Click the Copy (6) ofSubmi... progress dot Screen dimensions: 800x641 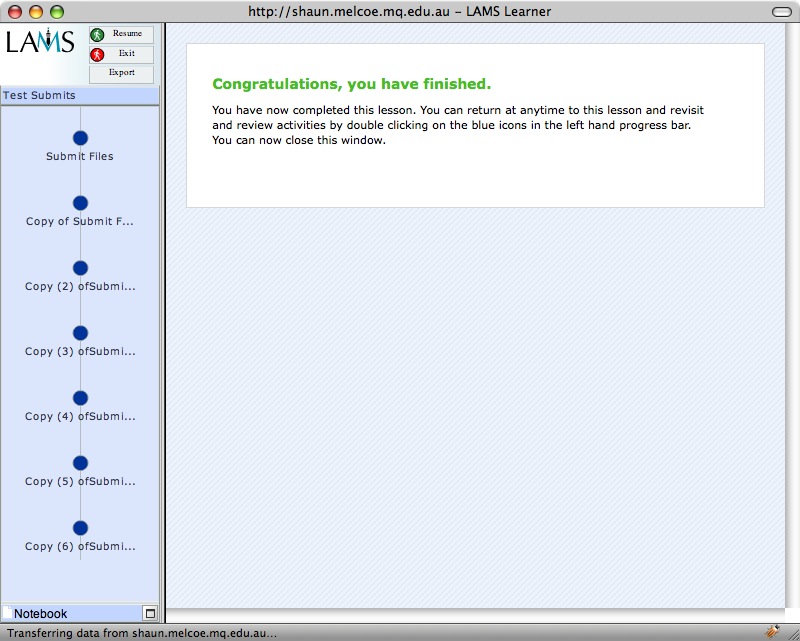point(80,528)
